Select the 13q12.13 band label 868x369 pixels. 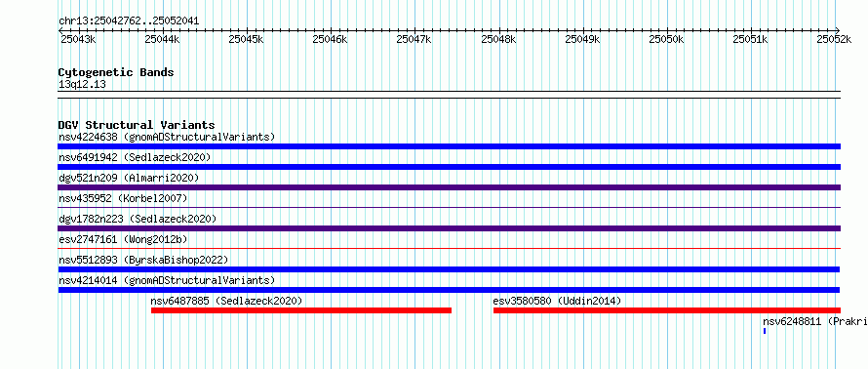(x=82, y=85)
